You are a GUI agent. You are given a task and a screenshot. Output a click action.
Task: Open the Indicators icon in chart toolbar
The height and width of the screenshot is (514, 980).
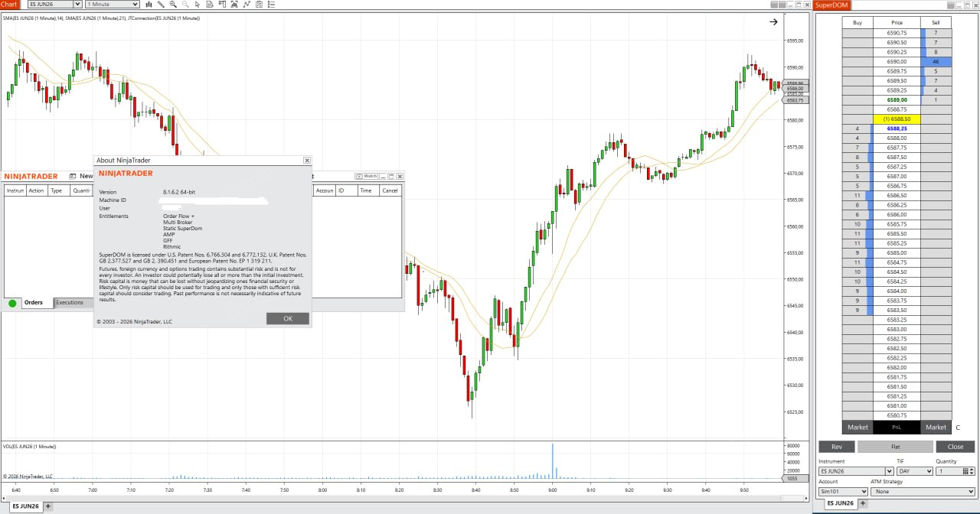pos(247,4)
